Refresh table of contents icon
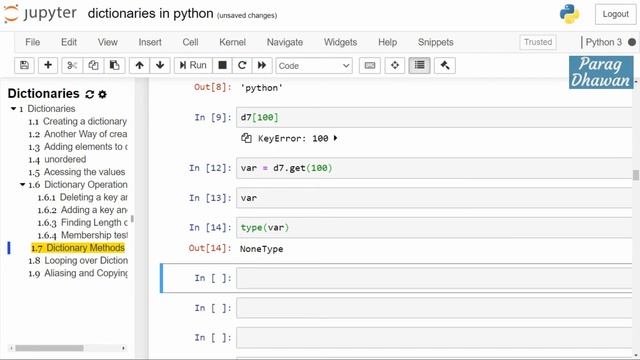 [90, 94]
